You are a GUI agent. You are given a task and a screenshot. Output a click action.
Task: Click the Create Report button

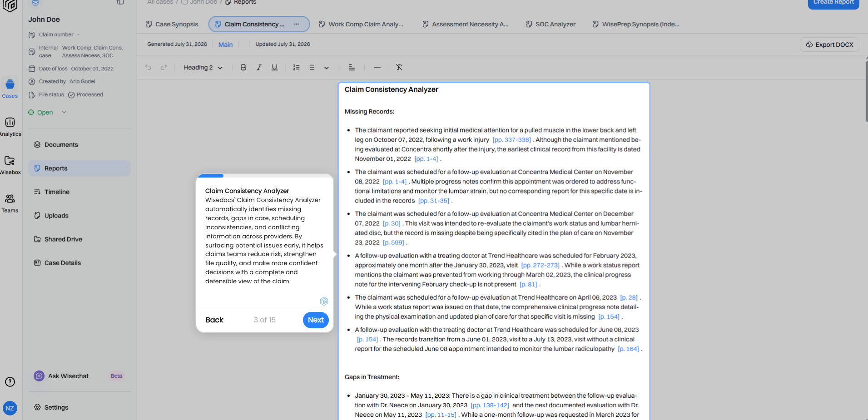[x=833, y=3]
